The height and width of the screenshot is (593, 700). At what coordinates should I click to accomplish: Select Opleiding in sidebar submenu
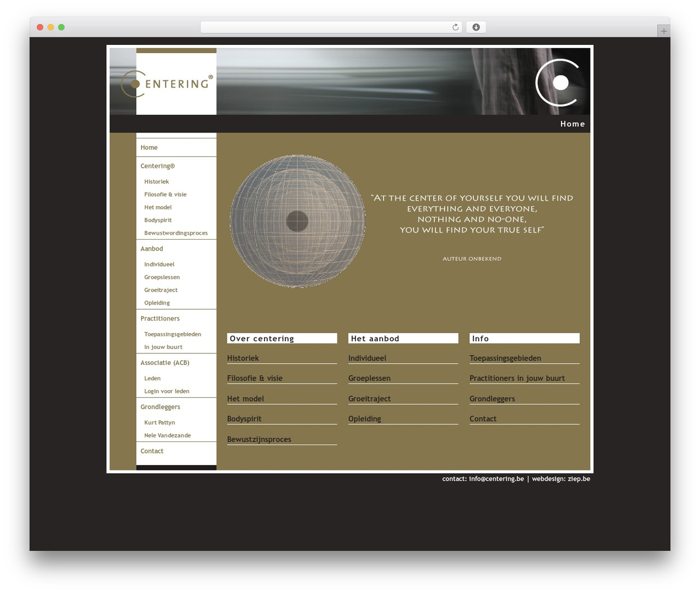coord(157,303)
